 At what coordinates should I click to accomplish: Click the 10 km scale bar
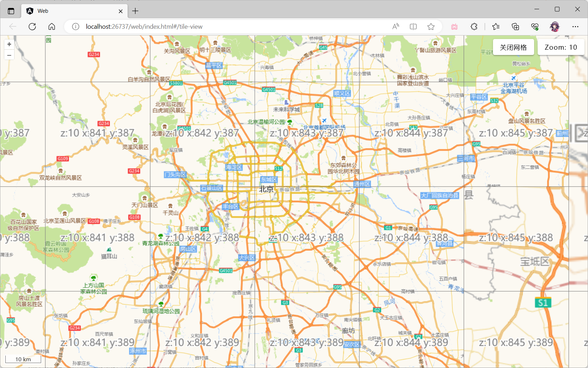23,359
